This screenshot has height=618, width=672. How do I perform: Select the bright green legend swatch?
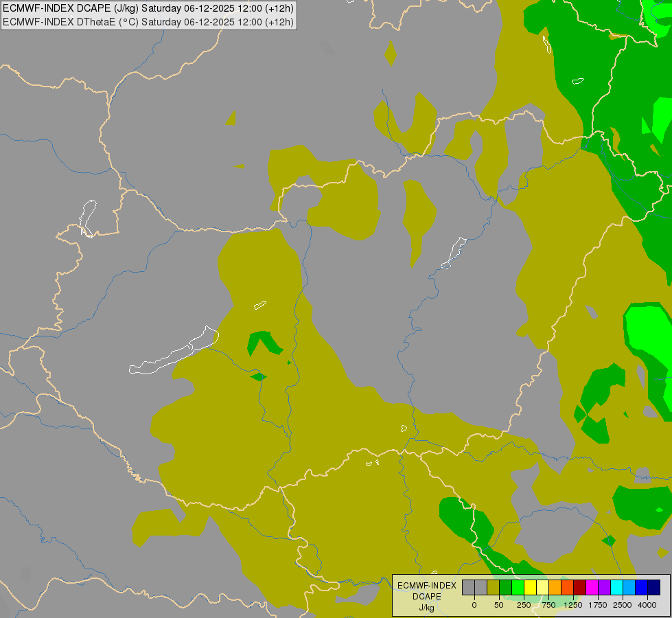click(518, 587)
